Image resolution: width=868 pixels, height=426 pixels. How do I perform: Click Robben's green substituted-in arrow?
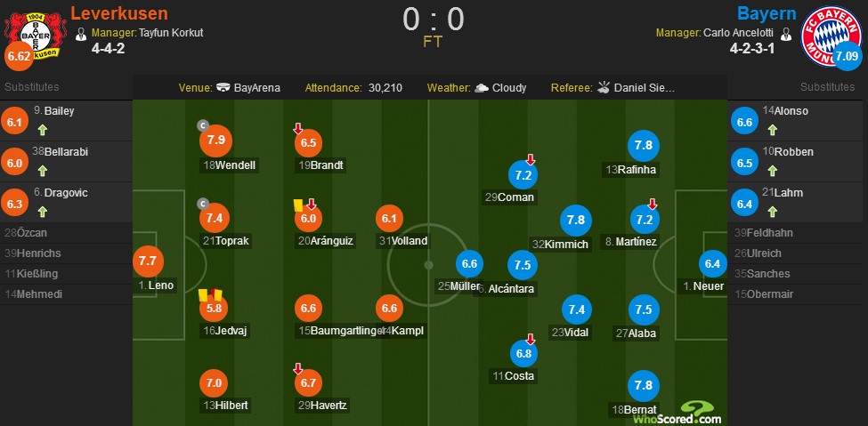tap(772, 171)
